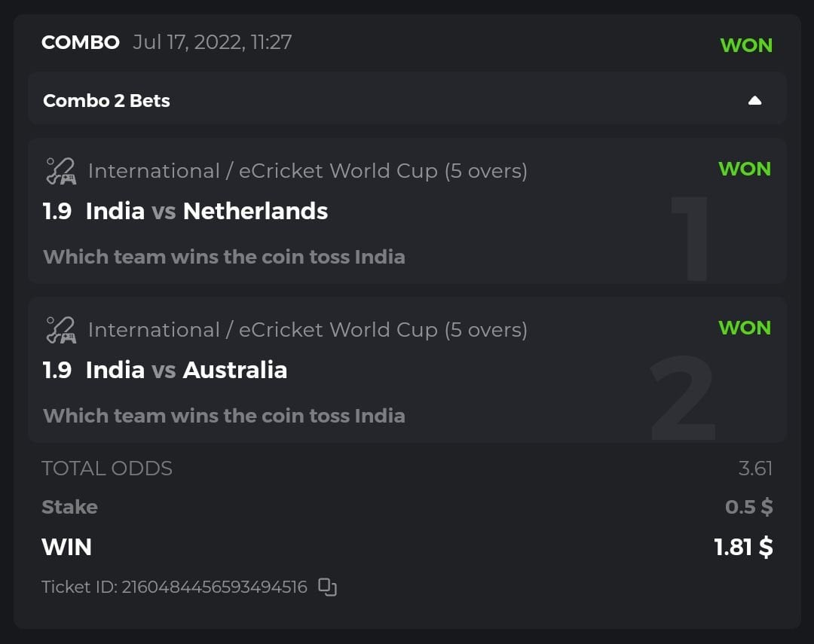This screenshot has height=644, width=814.
Task: Collapse the Combo 2 Bets arrow
Action: [754, 101]
